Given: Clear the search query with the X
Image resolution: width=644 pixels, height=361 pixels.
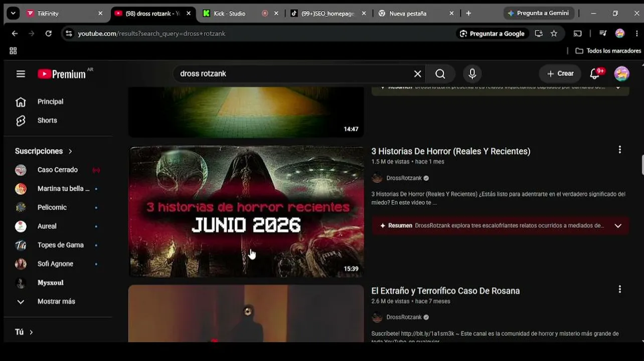Looking at the screenshot, I should pos(417,74).
